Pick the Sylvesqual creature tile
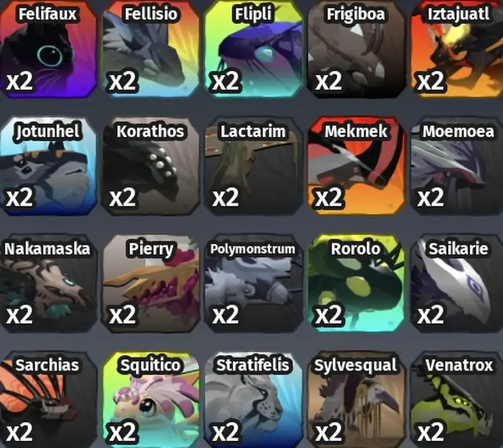Image resolution: width=503 pixels, height=448 pixels. click(356, 400)
